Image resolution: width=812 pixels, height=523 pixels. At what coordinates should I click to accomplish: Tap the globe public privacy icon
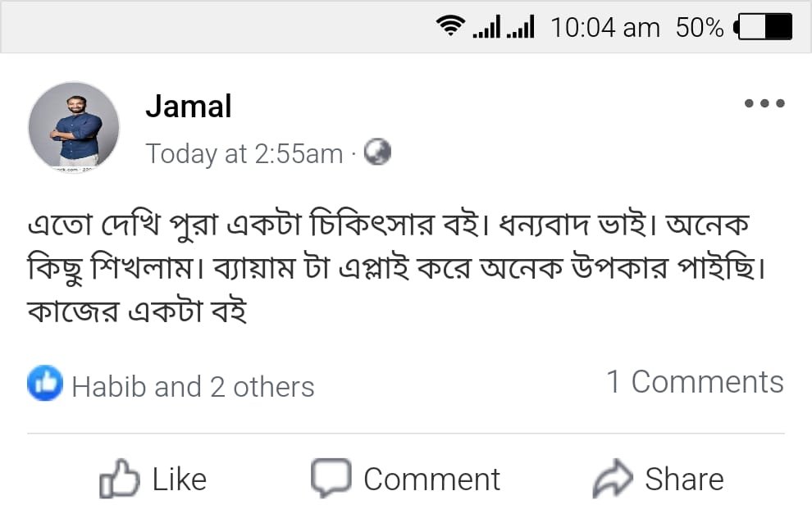tap(377, 152)
